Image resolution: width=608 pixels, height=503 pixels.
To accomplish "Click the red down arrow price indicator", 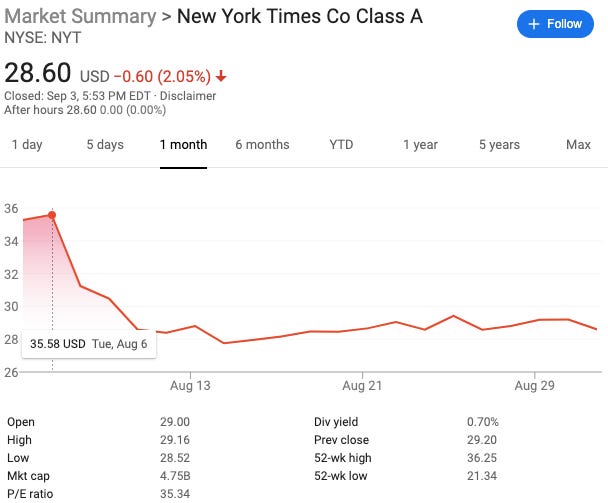I will pos(221,76).
